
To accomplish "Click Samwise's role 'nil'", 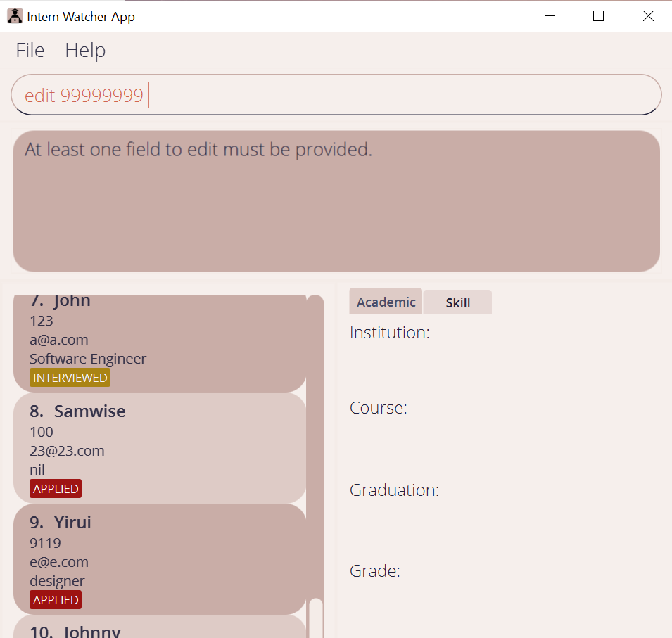I will point(37,470).
